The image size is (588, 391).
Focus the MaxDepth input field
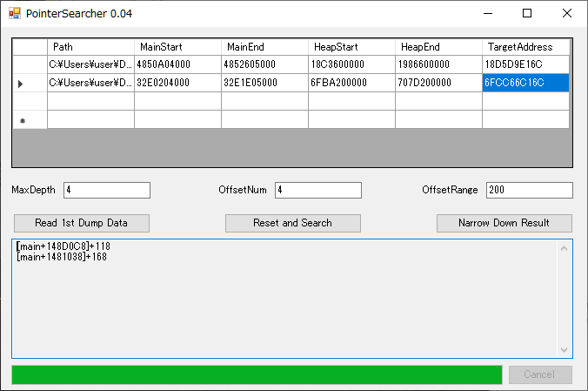pos(107,190)
